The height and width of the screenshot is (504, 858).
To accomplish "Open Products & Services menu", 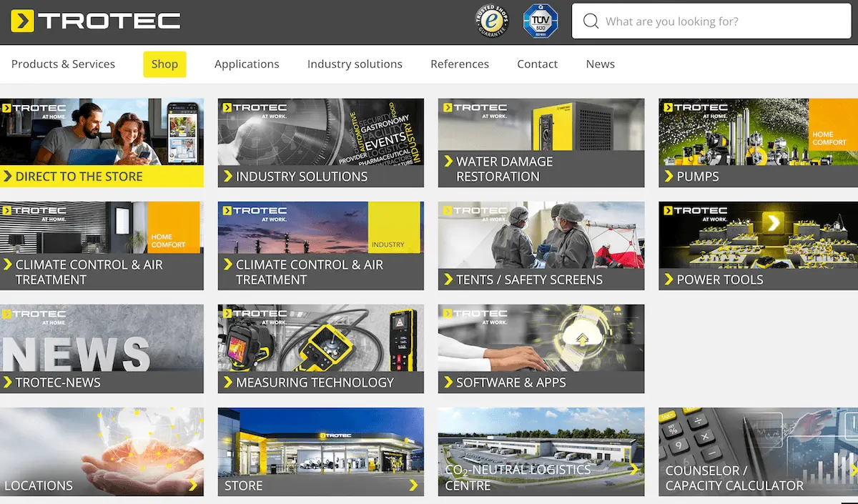I will (63, 64).
